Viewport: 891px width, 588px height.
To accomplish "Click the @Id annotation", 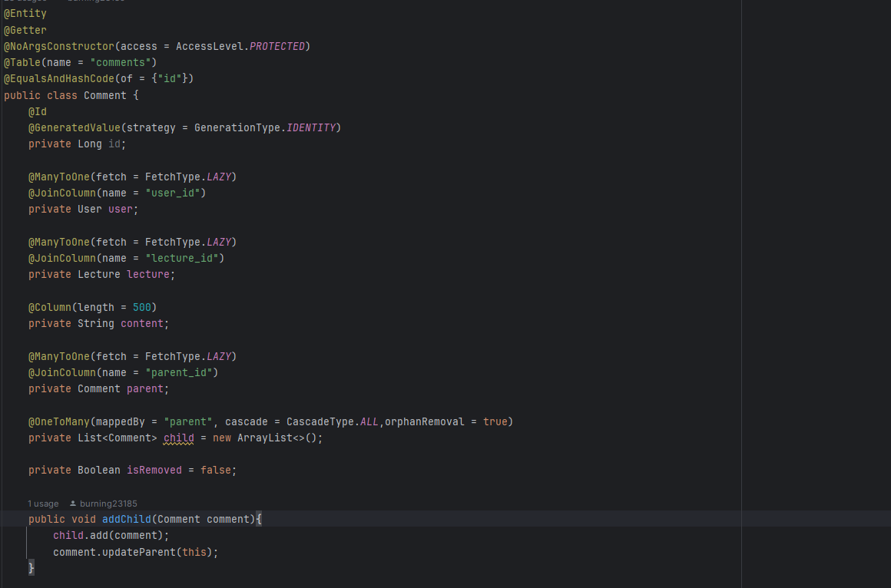I will click(x=38, y=112).
